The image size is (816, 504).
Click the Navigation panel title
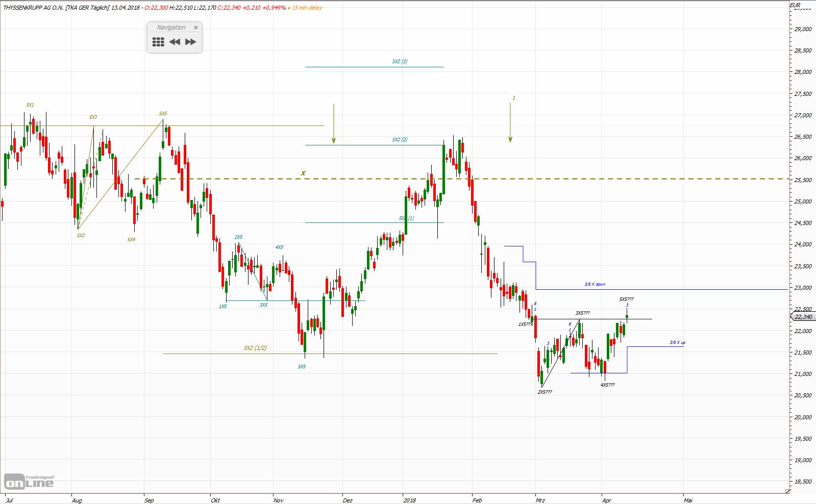171,28
